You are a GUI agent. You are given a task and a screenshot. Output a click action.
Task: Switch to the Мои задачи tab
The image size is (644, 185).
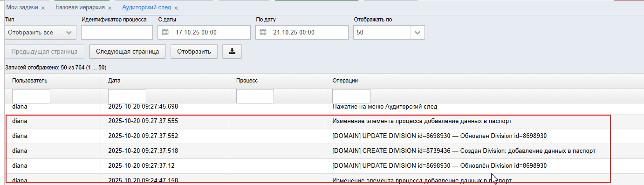tap(22, 8)
